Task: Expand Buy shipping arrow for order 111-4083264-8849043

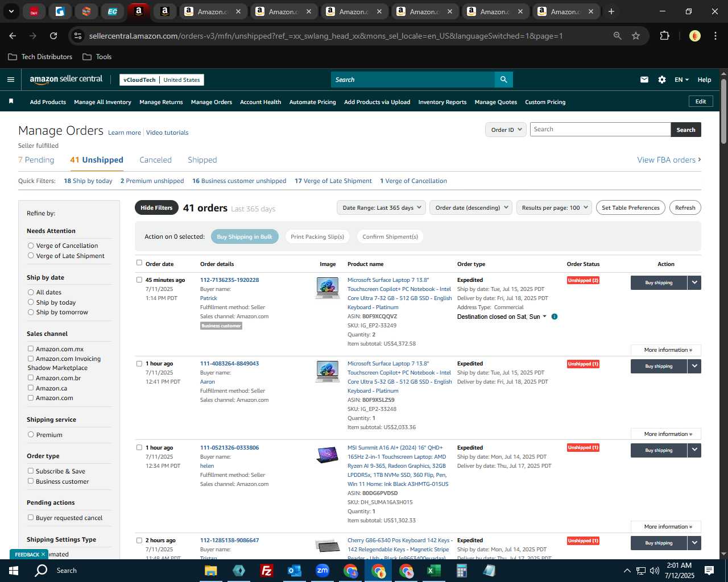Action: 694,366
